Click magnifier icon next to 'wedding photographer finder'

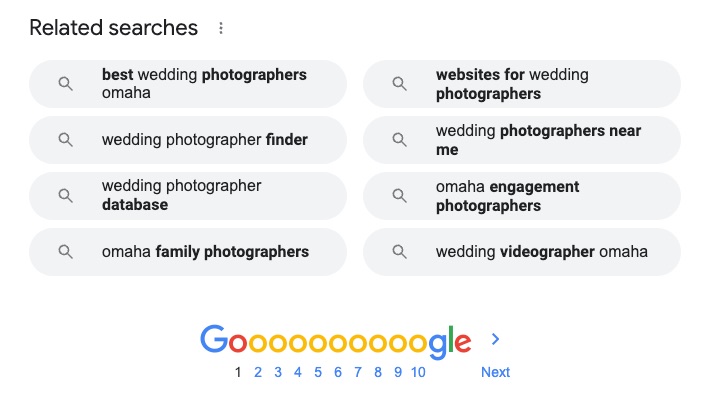(65, 140)
